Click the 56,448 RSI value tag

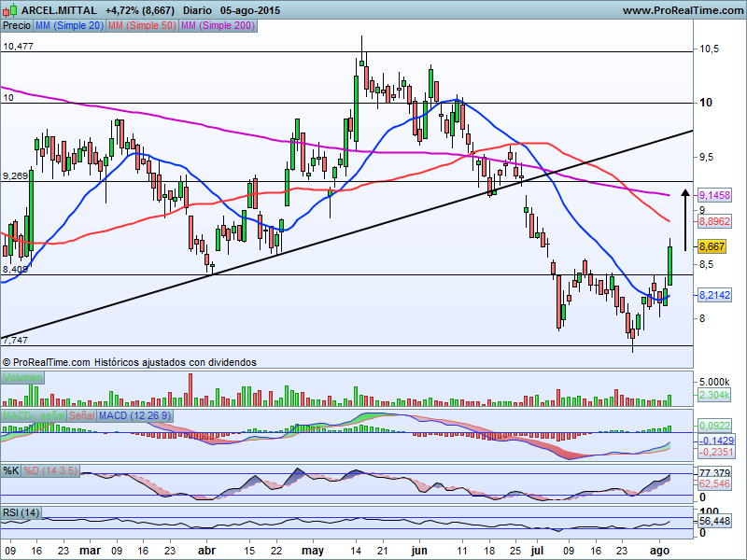pos(714,522)
